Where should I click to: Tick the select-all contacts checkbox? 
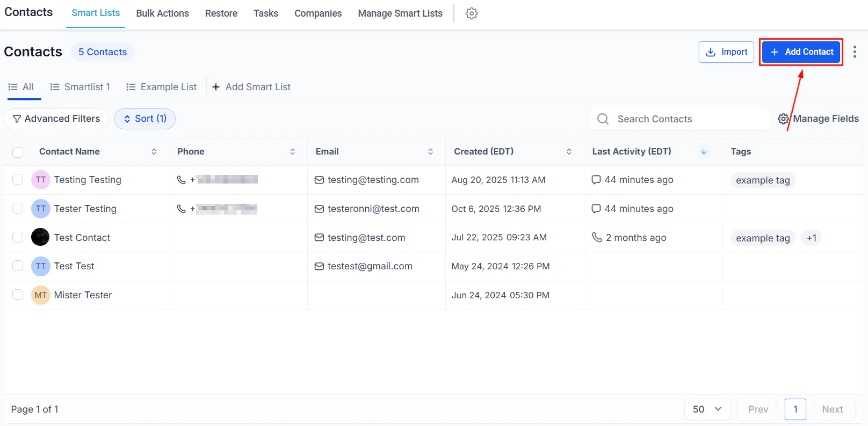18,152
